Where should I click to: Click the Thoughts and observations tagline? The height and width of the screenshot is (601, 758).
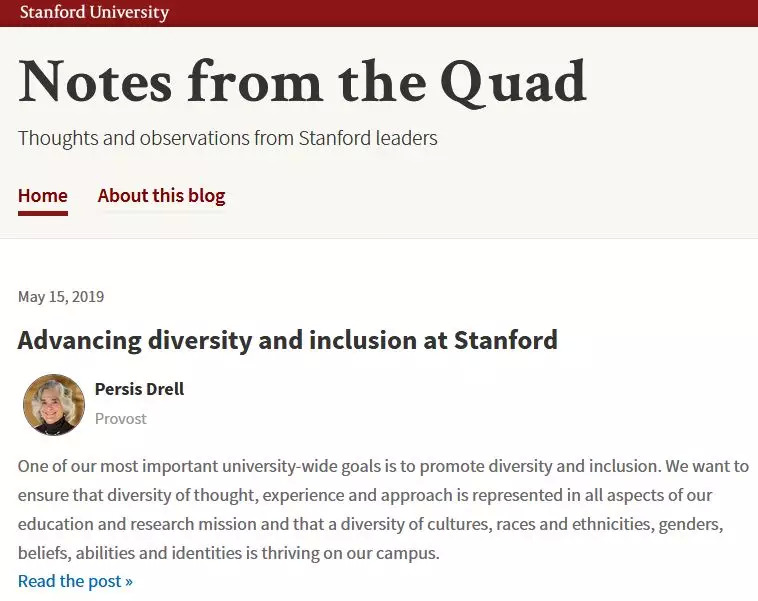(x=228, y=138)
